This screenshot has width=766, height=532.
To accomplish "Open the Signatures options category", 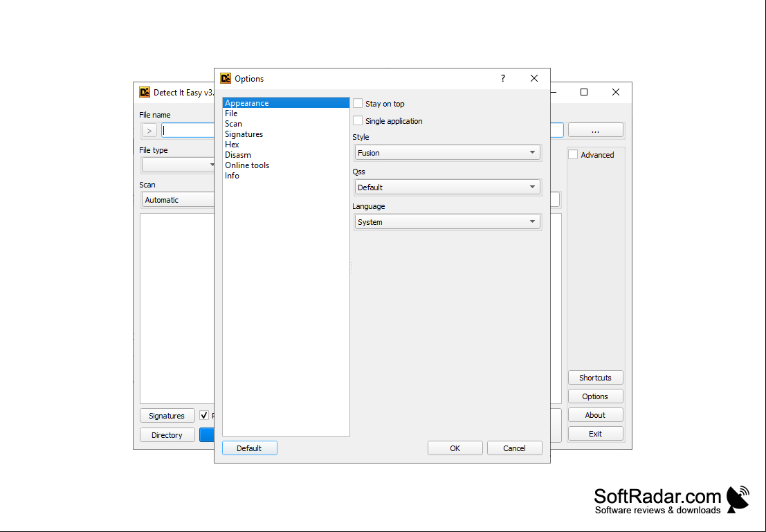I will coord(286,134).
